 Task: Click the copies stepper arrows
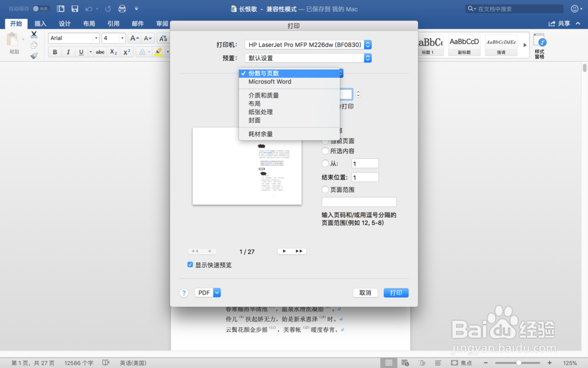[358, 94]
